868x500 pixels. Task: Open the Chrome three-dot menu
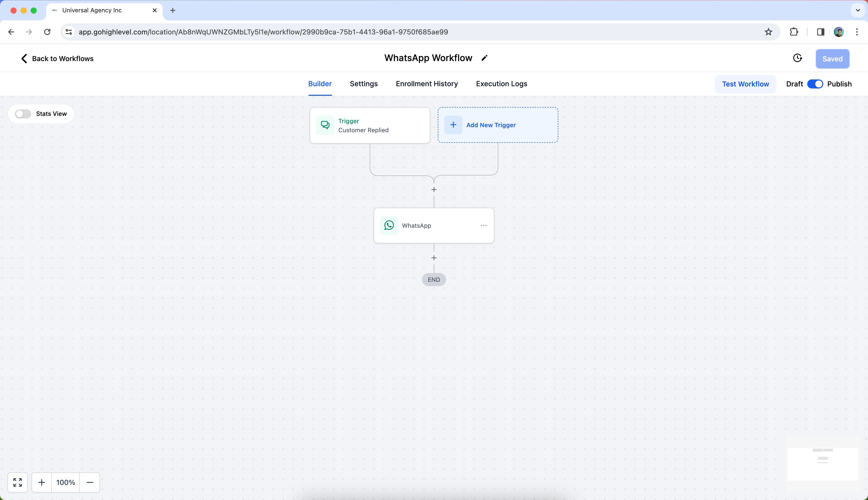[x=857, y=32]
